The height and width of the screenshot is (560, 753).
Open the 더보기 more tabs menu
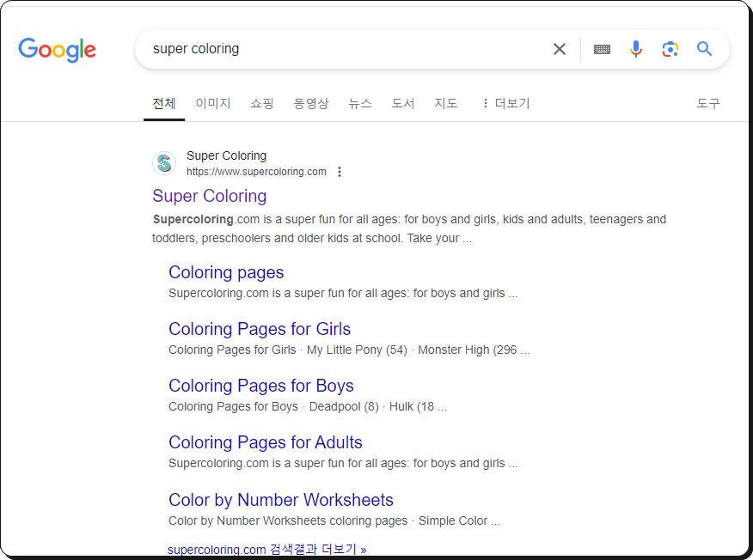pos(506,103)
